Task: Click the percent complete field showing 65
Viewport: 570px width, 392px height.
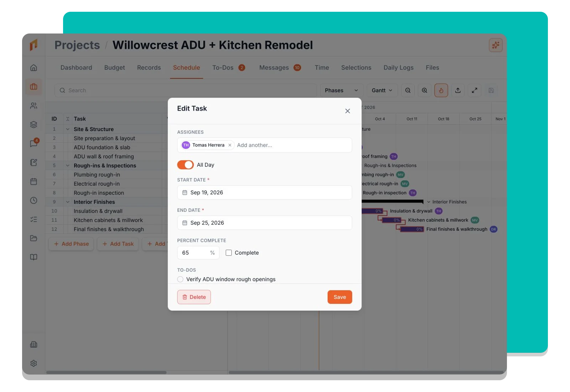Action: [198, 253]
